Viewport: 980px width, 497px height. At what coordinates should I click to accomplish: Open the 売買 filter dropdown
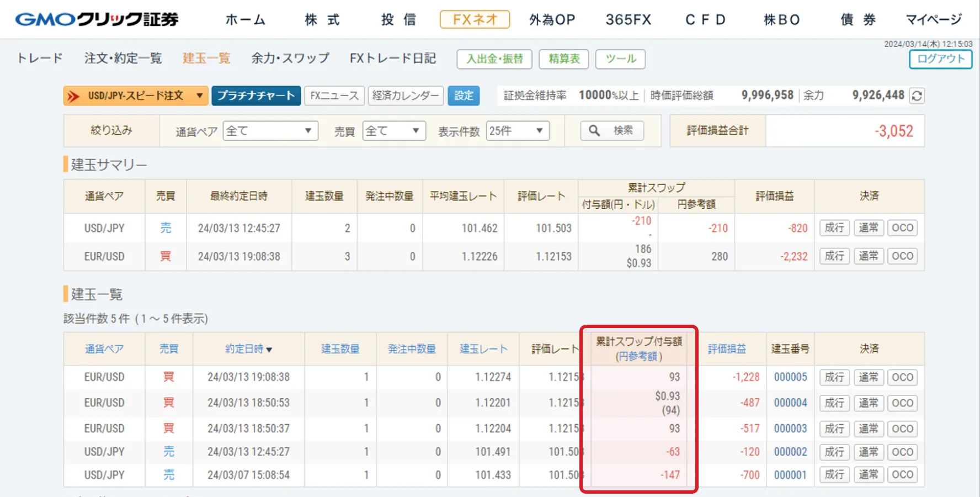click(x=393, y=131)
